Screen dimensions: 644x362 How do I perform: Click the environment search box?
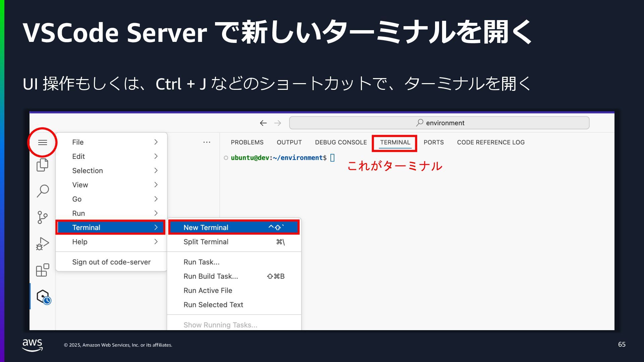pos(439,123)
